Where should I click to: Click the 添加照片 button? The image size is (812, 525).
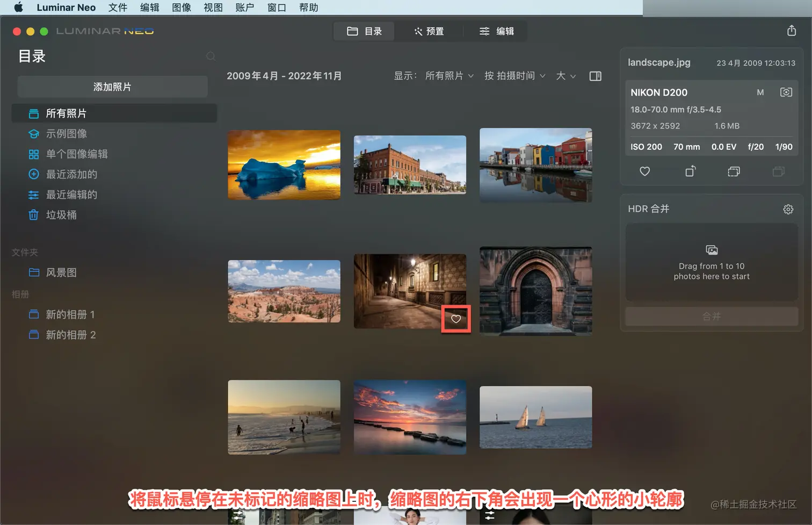112,87
